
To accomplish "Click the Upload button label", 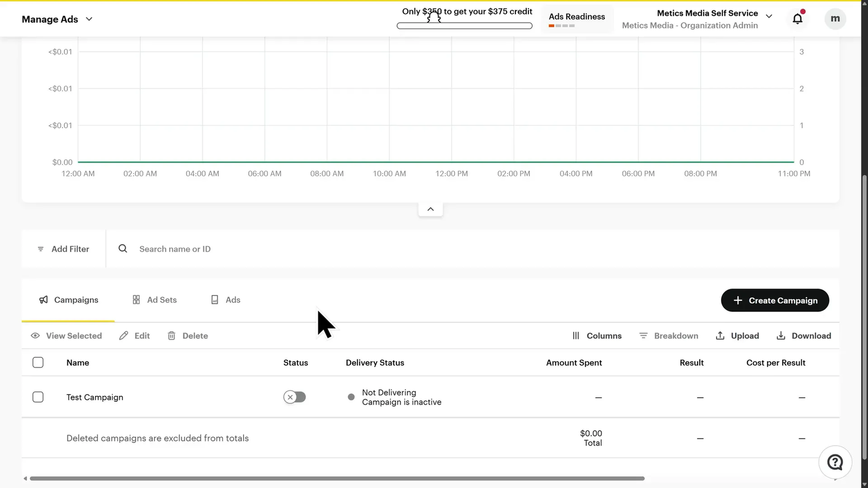I will [745, 336].
